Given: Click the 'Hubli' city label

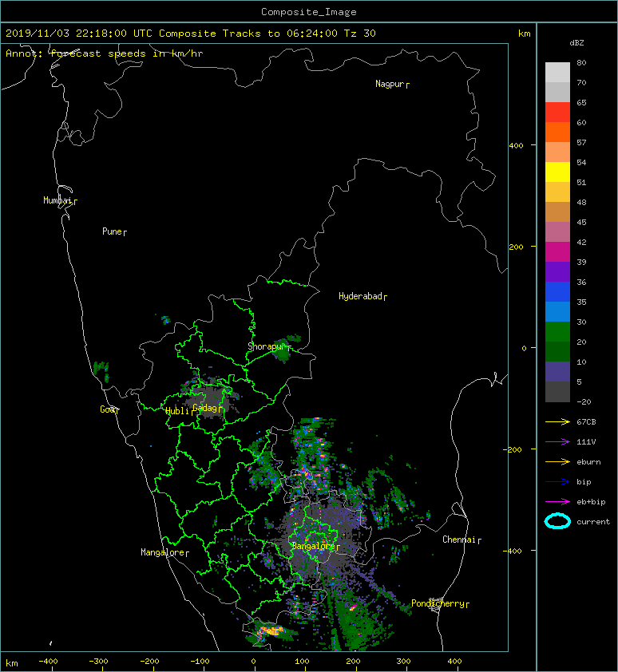Looking at the screenshot, I should tap(177, 411).
